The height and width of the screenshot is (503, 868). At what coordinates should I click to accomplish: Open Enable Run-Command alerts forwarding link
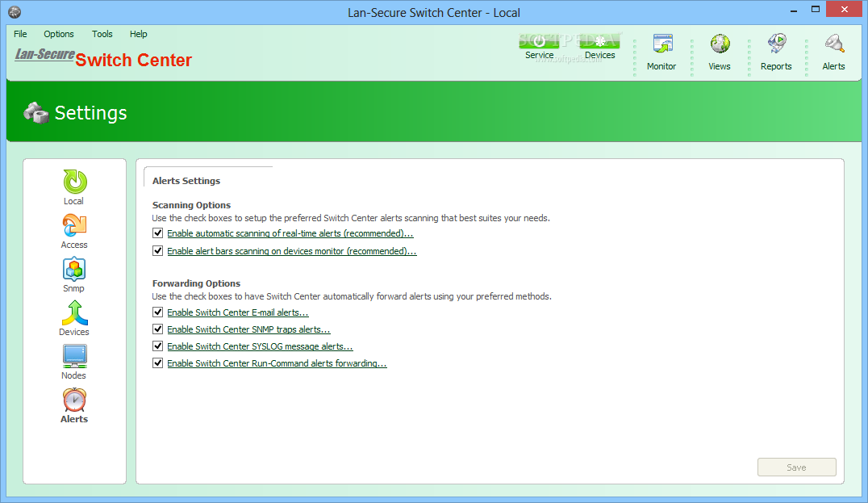277,363
